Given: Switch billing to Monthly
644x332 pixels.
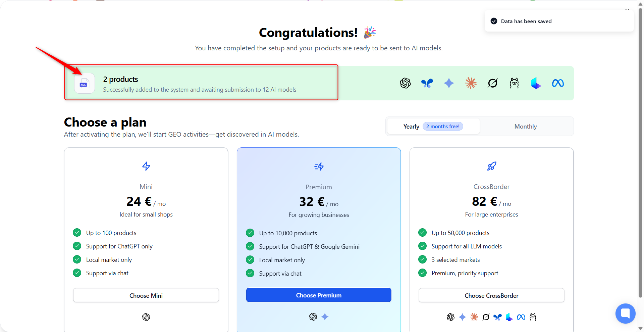Looking at the screenshot, I should 525,127.
